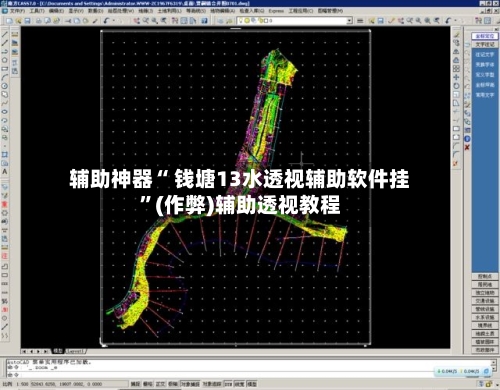Click the Save icon right of layer box
The image size is (500, 390).
(381, 21)
